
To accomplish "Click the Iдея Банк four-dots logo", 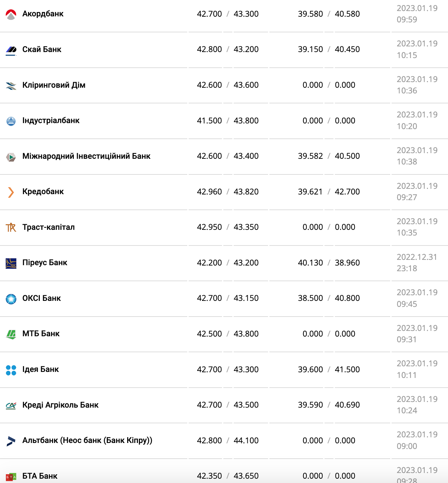I will [11, 370].
